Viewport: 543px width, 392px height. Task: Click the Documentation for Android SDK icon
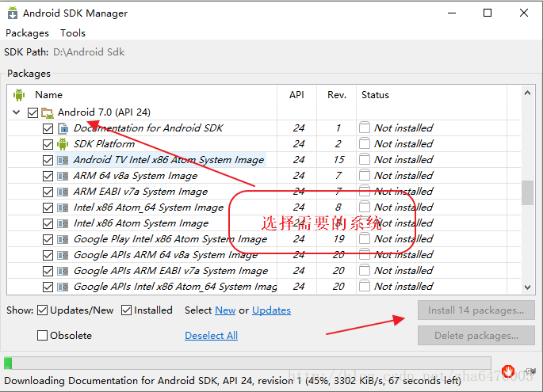[63, 128]
